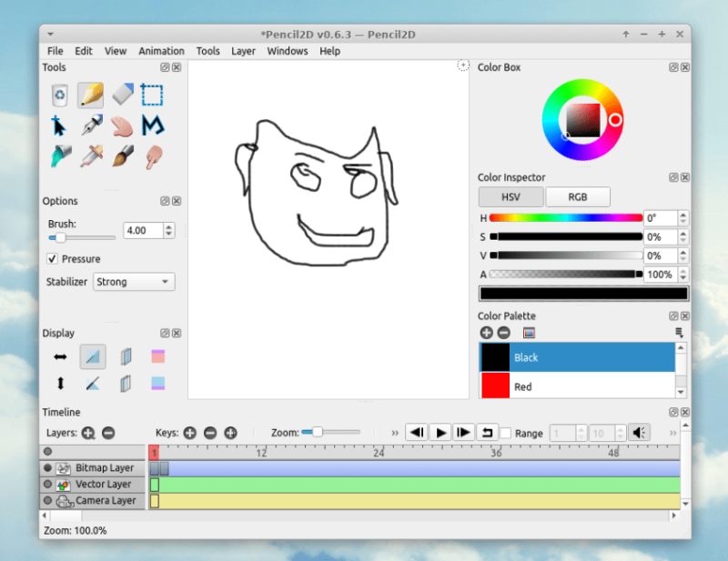Add a keyframe with the Keys plus button
Image resolution: width=728 pixels, height=561 pixels.
(x=189, y=433)
